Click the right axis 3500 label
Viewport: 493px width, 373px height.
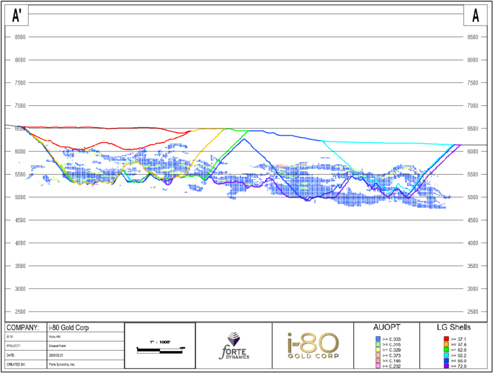(x=472, y=266)
